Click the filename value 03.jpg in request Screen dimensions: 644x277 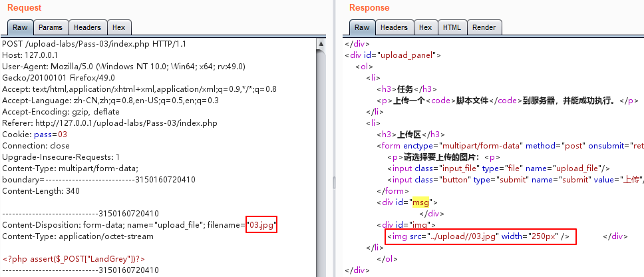click(261, 225)
